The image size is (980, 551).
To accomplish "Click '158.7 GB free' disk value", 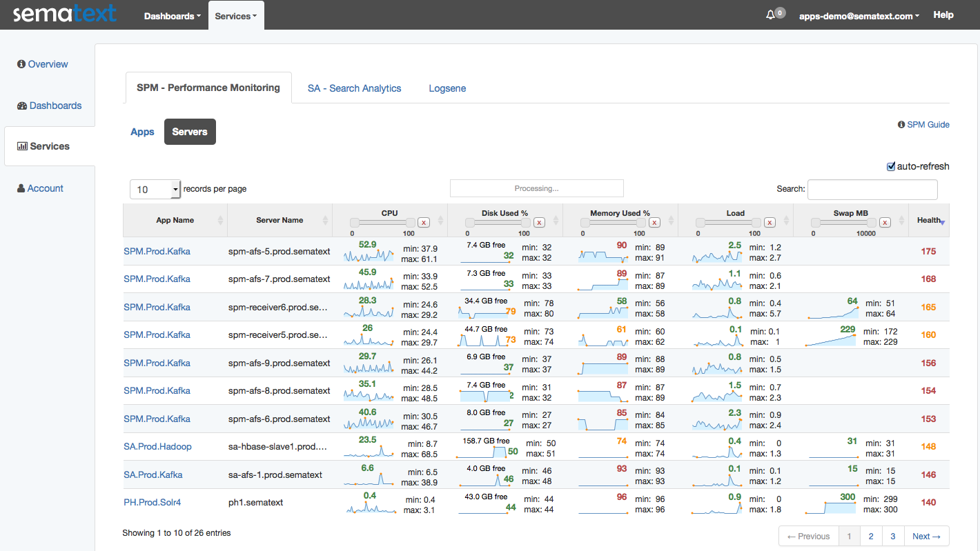I will point(486,441).
